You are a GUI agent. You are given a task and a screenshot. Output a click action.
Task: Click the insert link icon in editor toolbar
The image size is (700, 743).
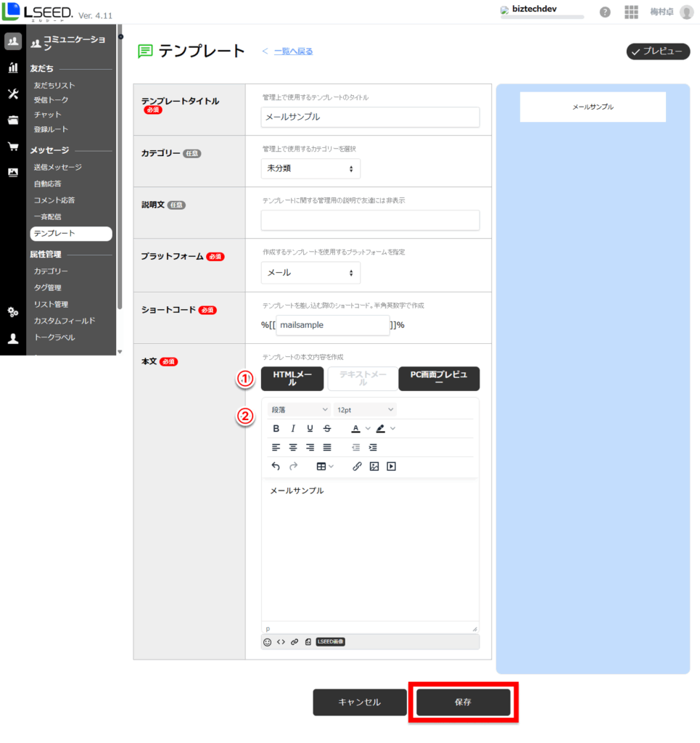(x=357, y=467)
